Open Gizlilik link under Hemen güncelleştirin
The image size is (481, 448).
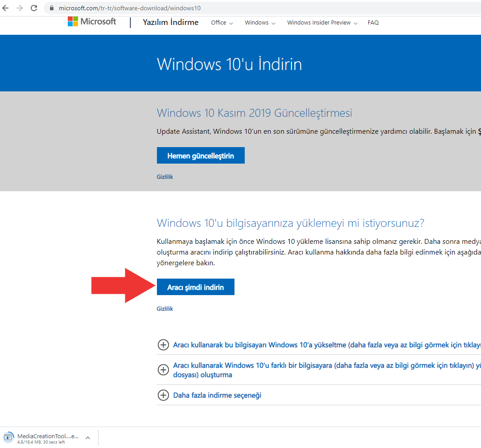coord(164,177)
